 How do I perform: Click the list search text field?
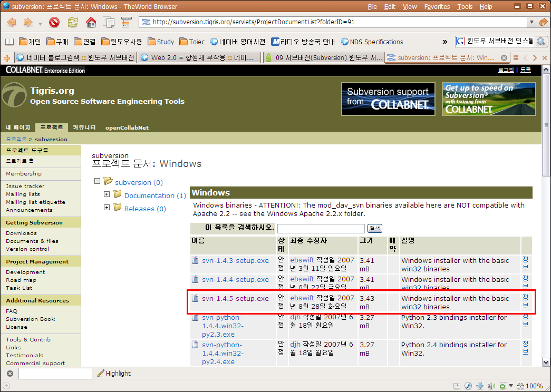(321, 228)
